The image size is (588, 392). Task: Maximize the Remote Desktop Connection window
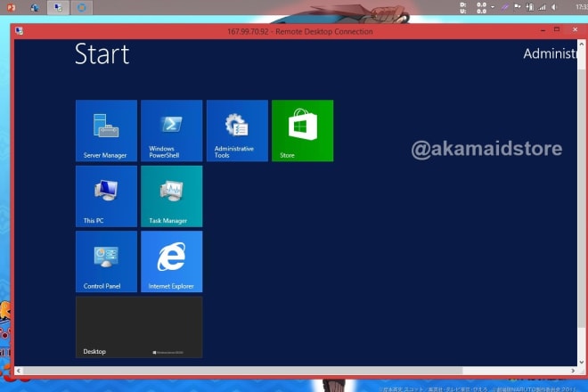click(x=557, y=29)
